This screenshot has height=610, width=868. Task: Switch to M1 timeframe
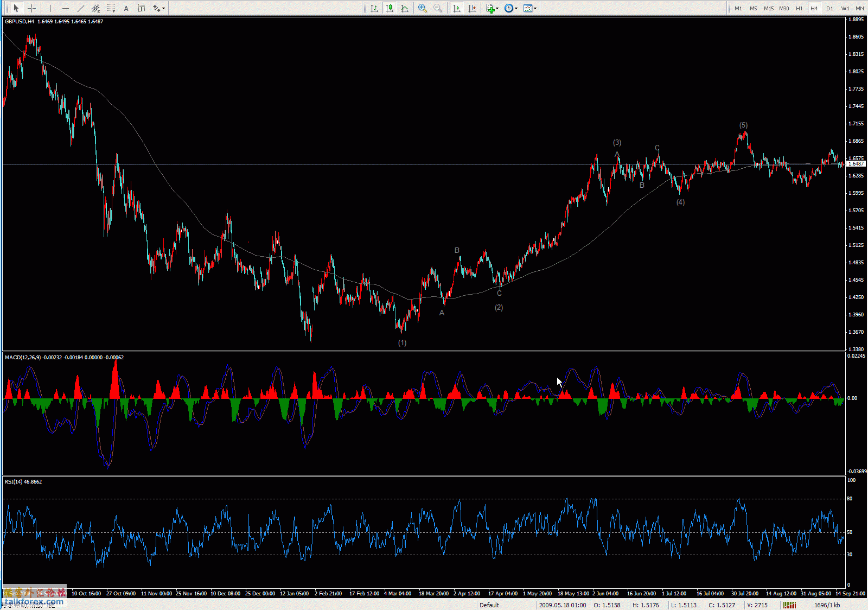(x=738, y=8)
